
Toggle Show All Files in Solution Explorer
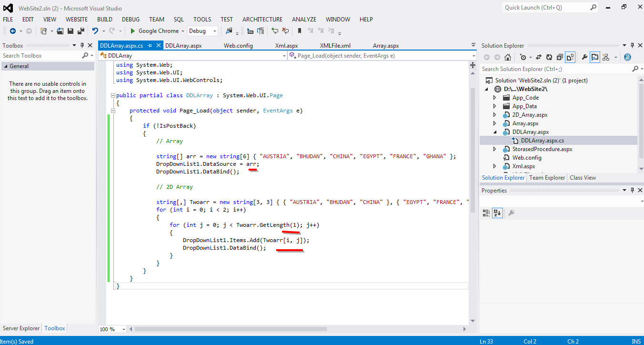tap(570, 57)
